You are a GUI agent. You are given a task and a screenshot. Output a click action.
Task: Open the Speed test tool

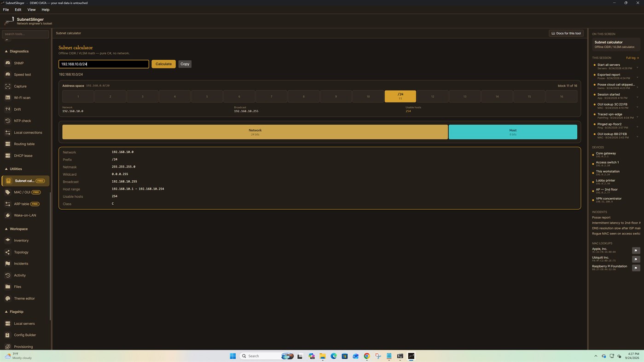click(25, 75)
